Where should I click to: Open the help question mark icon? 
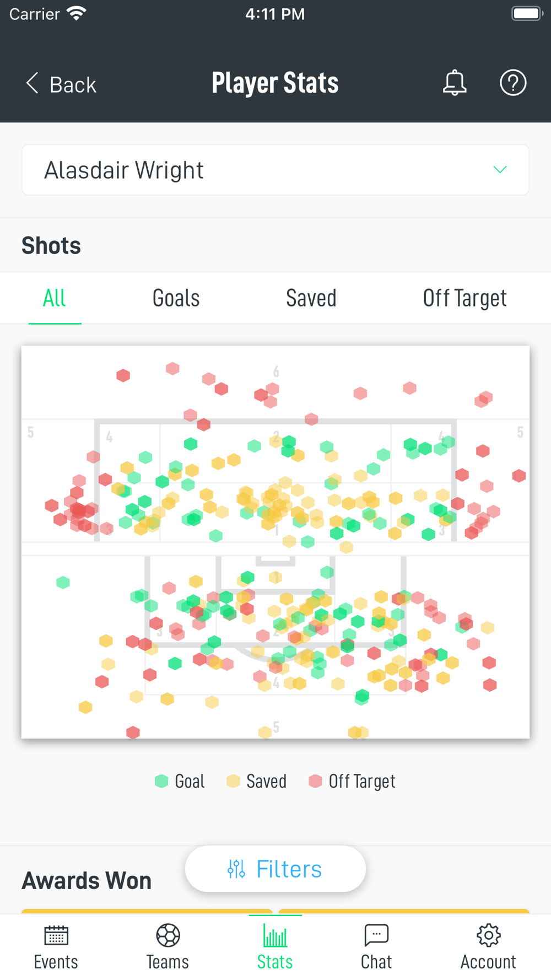(512, 83)
